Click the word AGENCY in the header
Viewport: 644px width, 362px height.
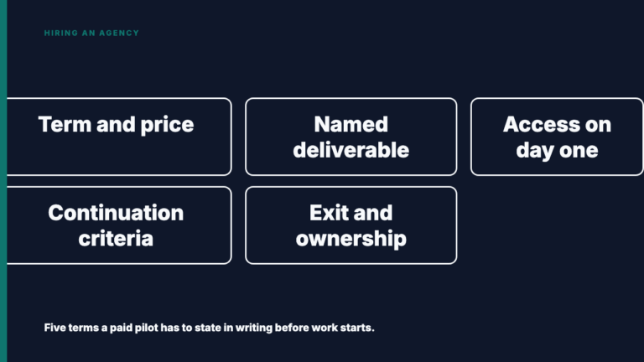click(119, 34)
